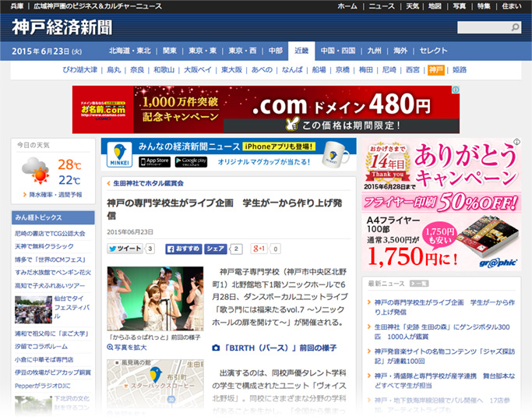Open ホーム in top navigation
This screenshot has height=420, width=532.
pyautogui.click(x=347, y=6)
